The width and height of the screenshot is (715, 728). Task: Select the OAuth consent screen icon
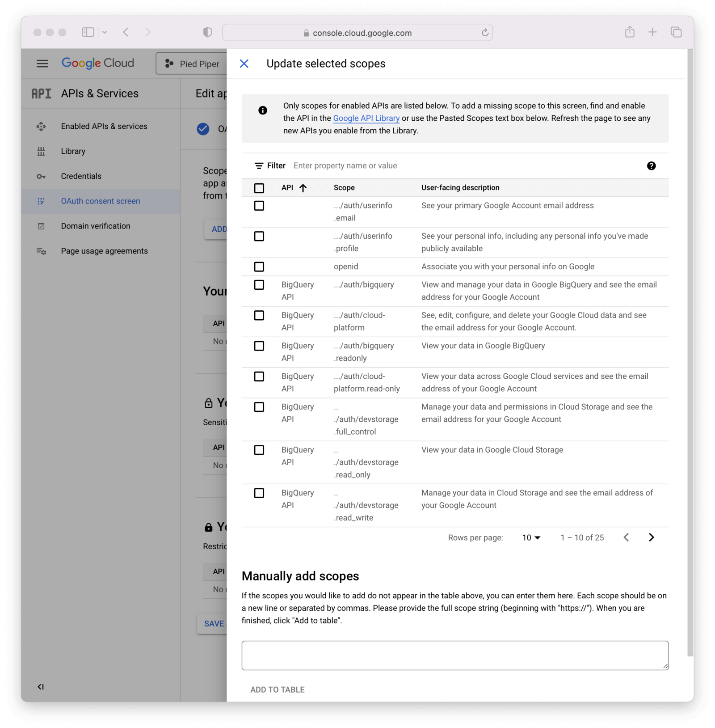[41, 201]
